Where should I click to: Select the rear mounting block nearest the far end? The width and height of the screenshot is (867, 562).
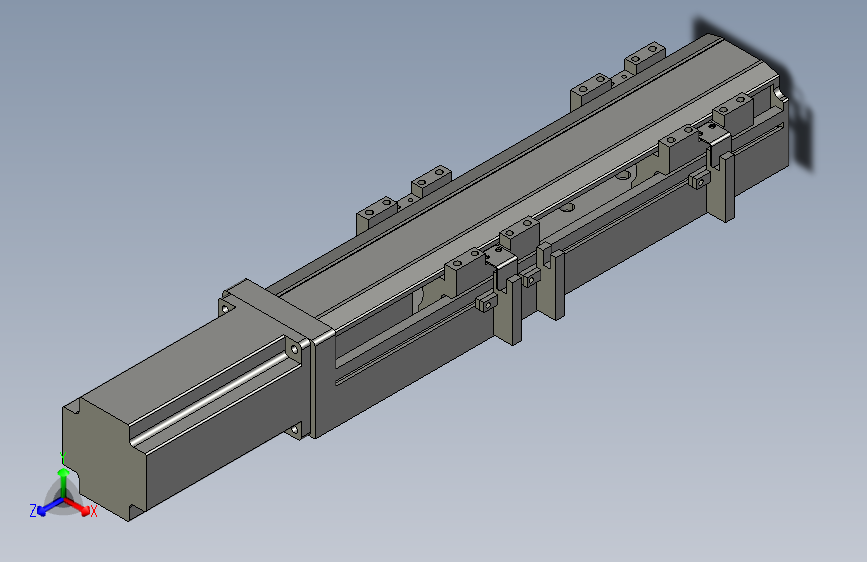pyautogui.click(x=645, y=56)
